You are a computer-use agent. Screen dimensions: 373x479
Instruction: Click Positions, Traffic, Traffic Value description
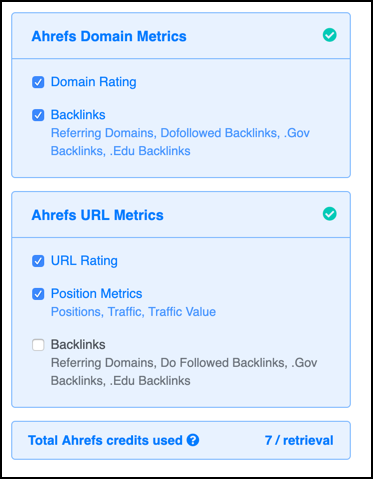tap(133, 312)
